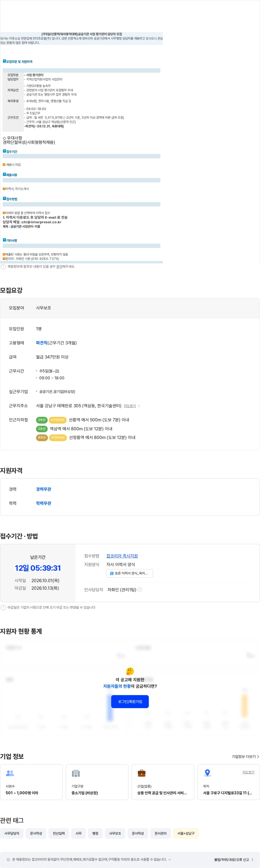Click the 중소기업 (비상장) company type text
The height and width of the screenshot is (868, 260).
tap(84, 793)
